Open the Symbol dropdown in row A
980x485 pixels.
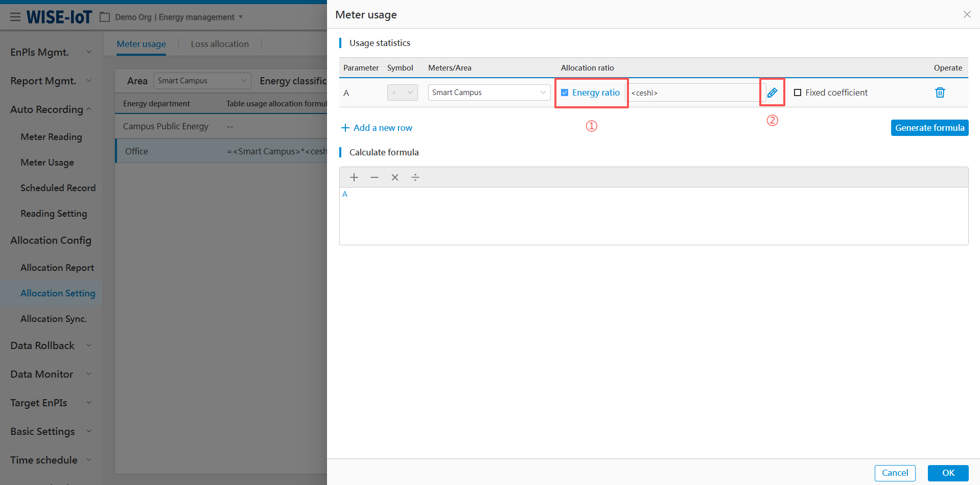coord(403,93)
